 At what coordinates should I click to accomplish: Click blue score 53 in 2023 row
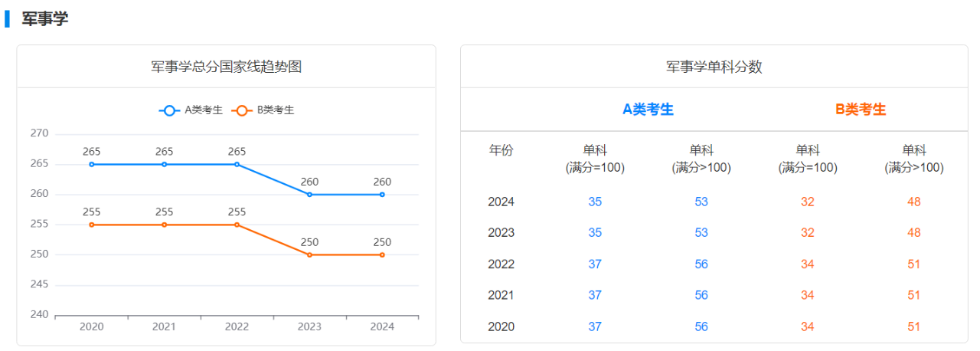click(701, 233)
